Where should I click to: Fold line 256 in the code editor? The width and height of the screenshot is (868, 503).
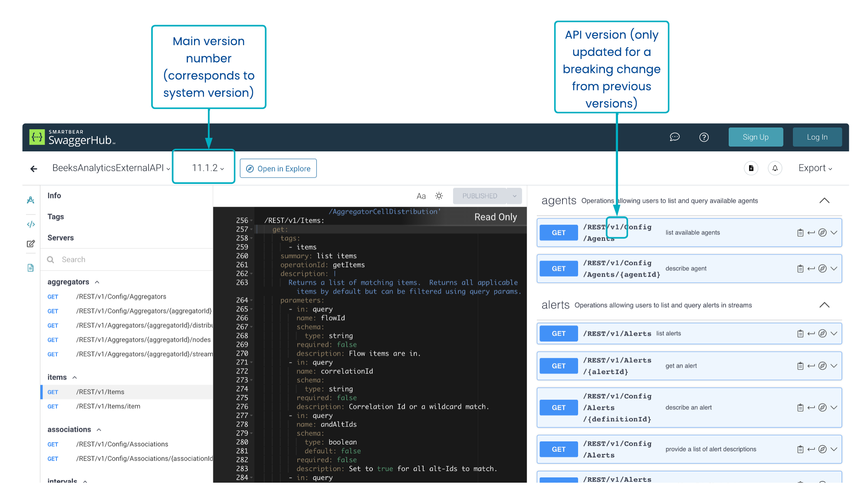pyautogui.click(x=252, y=221)
